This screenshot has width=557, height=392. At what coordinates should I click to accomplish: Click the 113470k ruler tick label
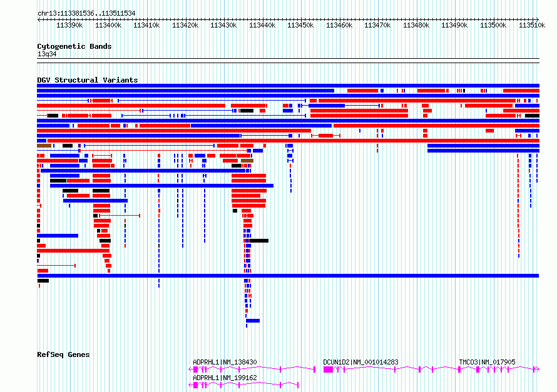tap(377, 25)
